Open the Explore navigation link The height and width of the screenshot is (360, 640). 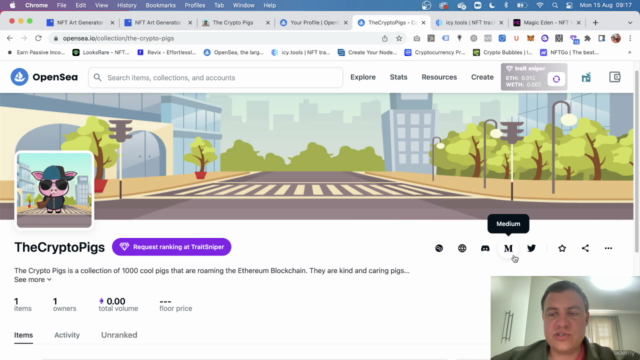[x=363, y=77]
